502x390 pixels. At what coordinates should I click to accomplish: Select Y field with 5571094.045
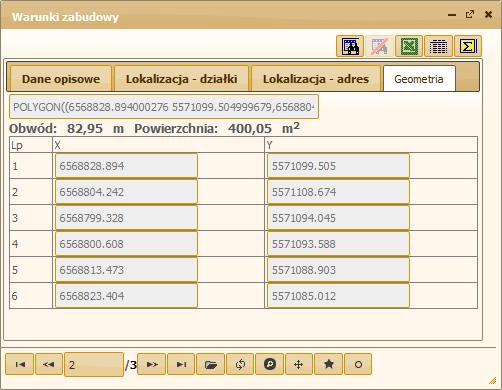point(338,218)
